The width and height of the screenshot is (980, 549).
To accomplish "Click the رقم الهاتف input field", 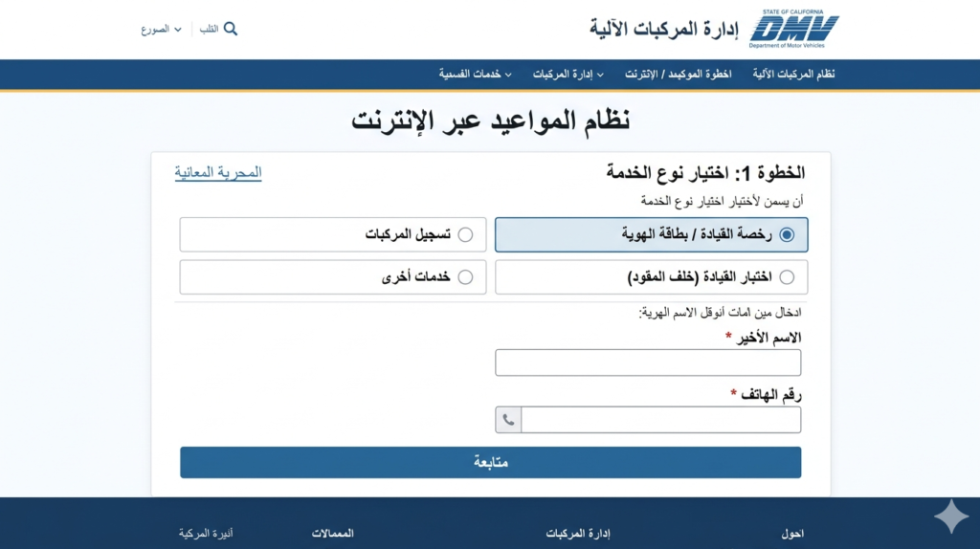I will point(661,420).
